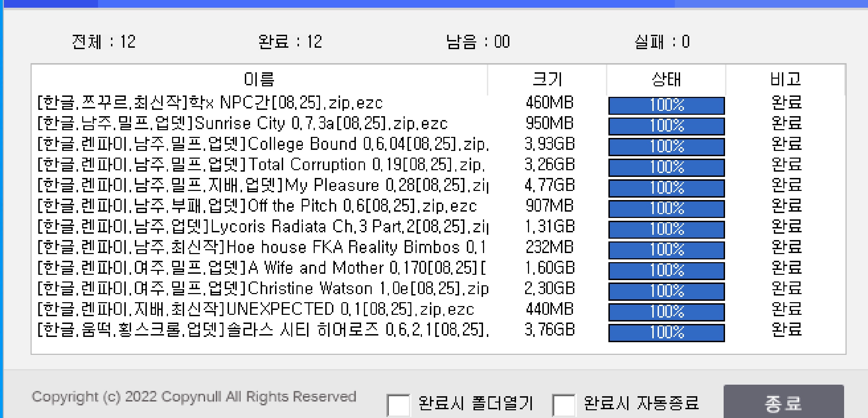This screenshot has width=868, height=418.
Task: Enable the 완료시 폴더열기 checkbox
Action: click(x=398, y=405)
